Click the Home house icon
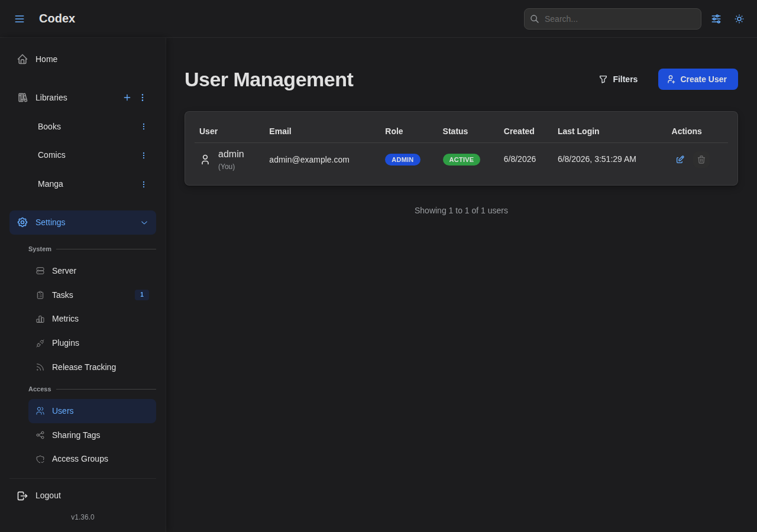Screen dimensions: 757x532 pos(22,59)
